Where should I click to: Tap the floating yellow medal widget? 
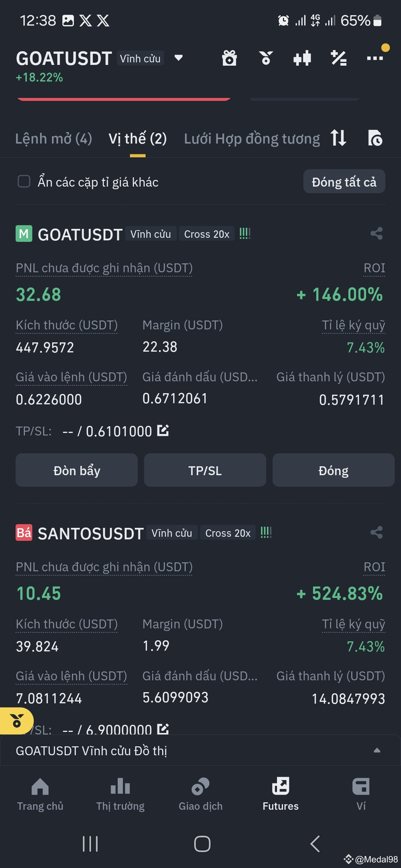tap(17, 721)
